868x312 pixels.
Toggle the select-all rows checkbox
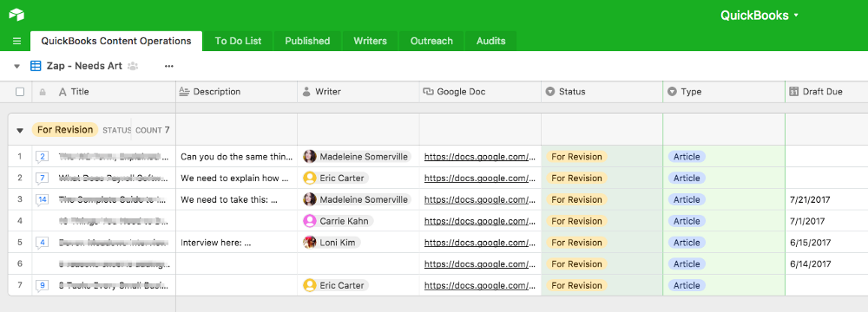[x=20, y=92]
